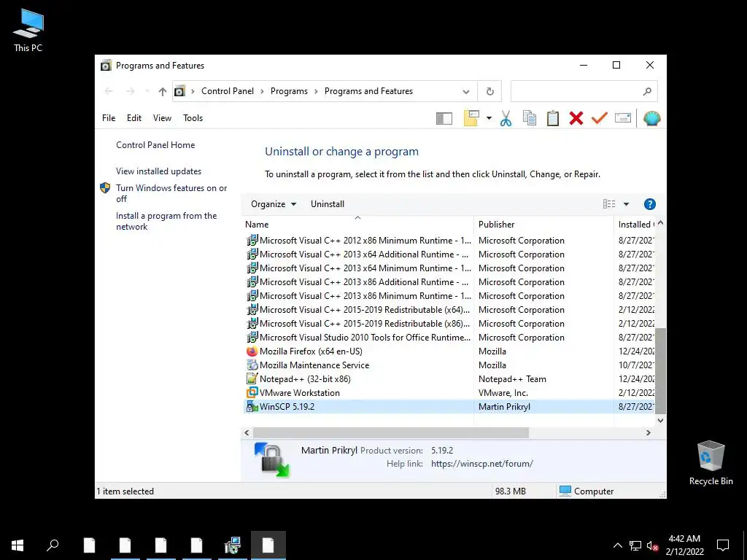The height and width of the screenshot is (560, 747).
Task: Click the installer icon in the taskbar
Action: 233,545
